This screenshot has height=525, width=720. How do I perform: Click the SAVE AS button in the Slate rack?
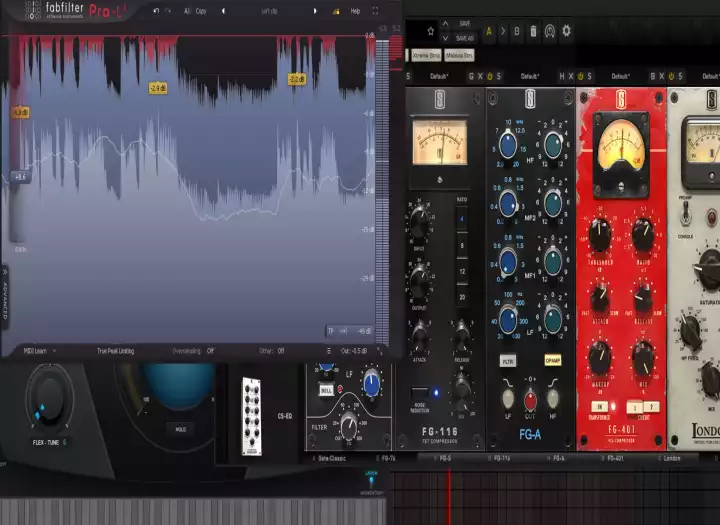[x=465, y=38]
